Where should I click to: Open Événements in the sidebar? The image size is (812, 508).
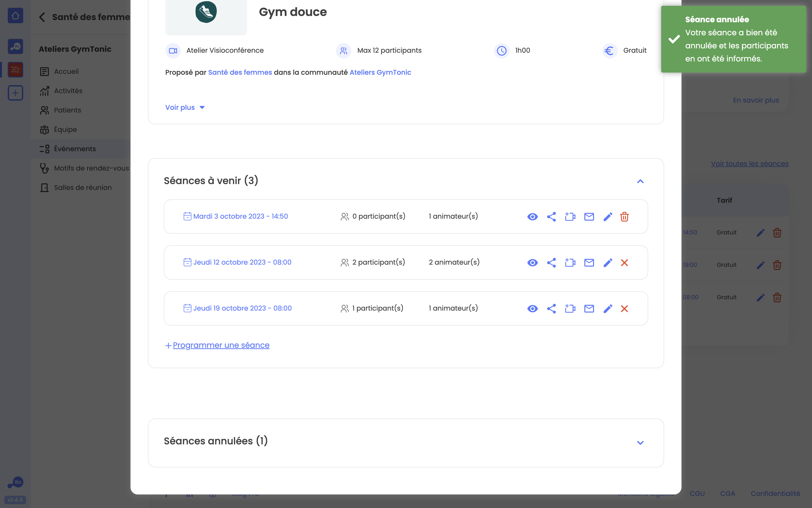click(80, 149)
